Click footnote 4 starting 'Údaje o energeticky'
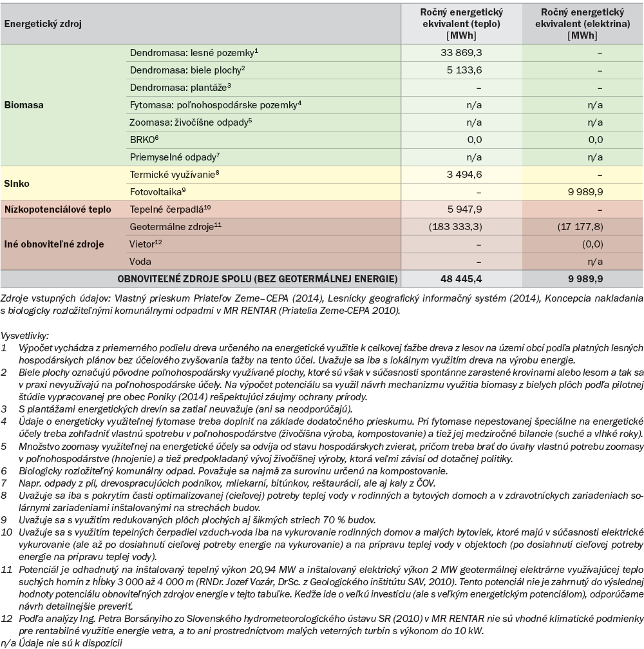The image size is (644, 649). tap(322, 427)
